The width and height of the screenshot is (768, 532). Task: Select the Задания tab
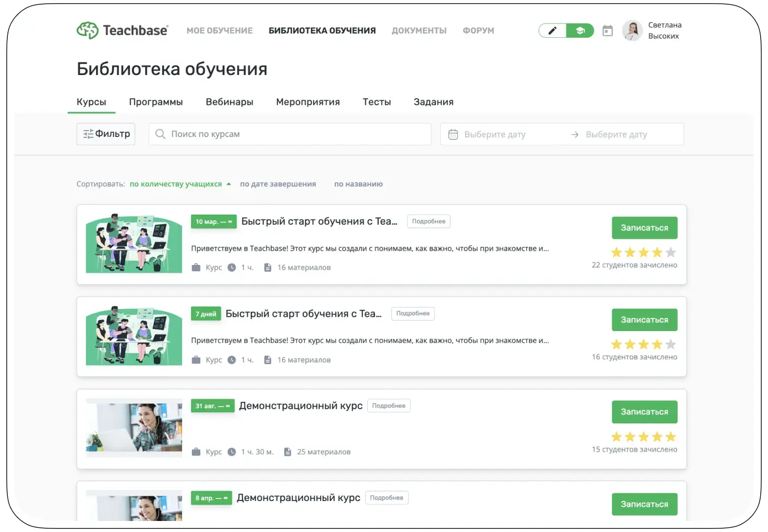coord(433,102)
